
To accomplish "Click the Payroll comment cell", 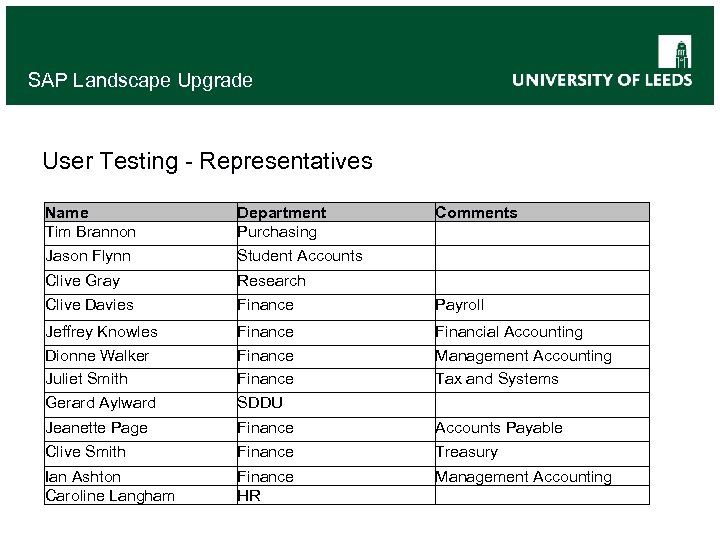I will pyautogui.click(x=459, y=305).
